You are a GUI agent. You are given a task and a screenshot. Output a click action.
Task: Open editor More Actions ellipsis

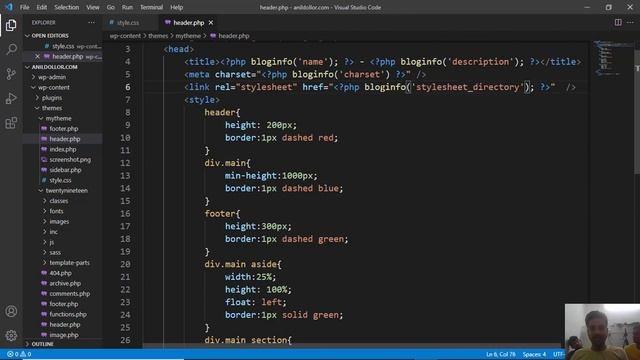(x=630, y=22)
